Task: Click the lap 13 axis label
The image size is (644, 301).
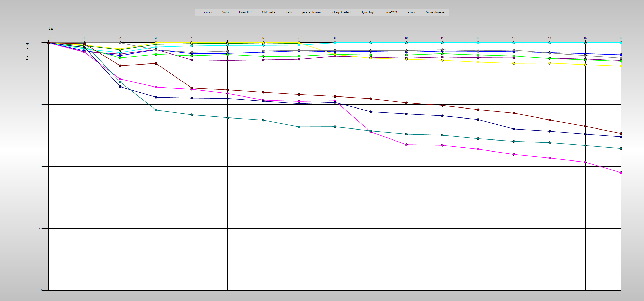Action: click(514, 38)
